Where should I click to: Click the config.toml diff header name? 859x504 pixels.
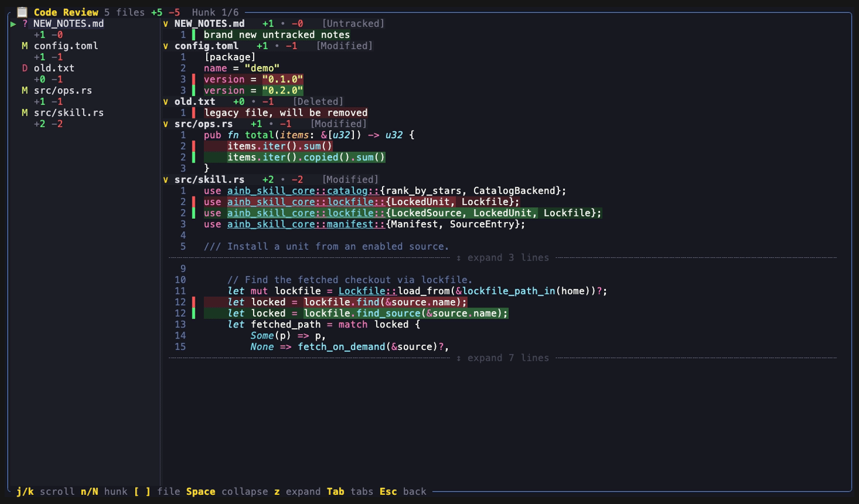pyautogui.click(x=206, y=46)
